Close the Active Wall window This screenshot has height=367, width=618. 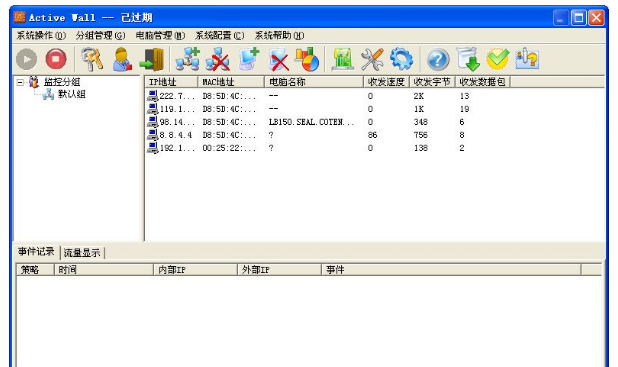[597, 18]
